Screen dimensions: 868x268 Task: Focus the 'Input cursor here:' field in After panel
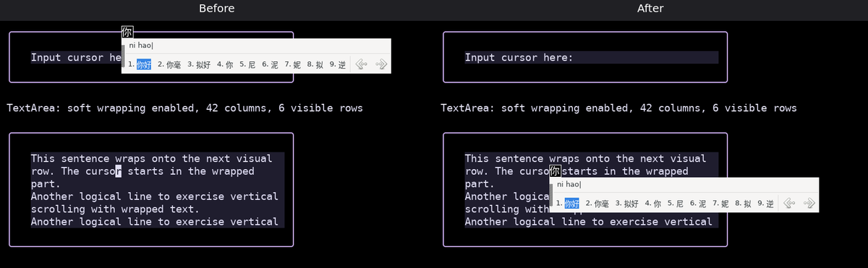(591, 57)
